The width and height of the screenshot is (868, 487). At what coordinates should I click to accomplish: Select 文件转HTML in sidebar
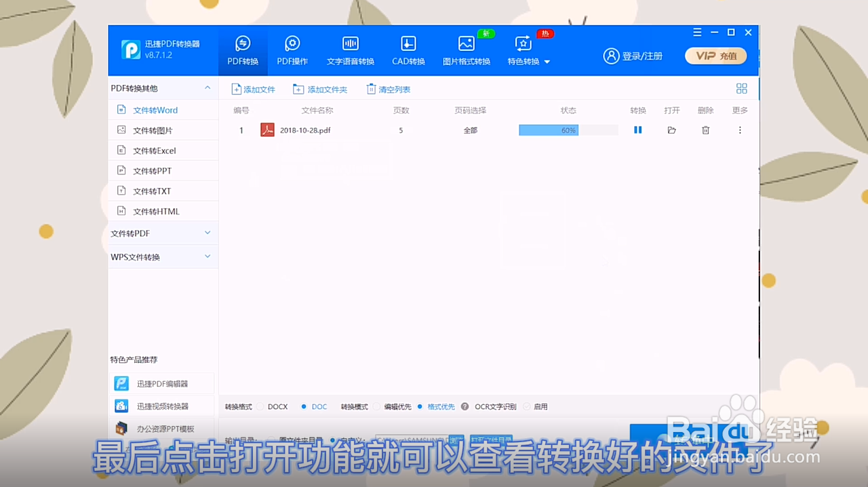163,212
